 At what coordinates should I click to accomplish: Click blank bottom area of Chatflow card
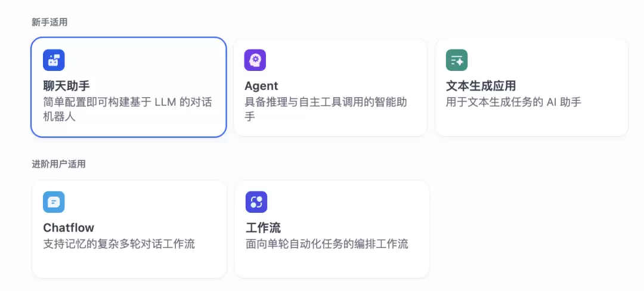[x=129, y=264]
